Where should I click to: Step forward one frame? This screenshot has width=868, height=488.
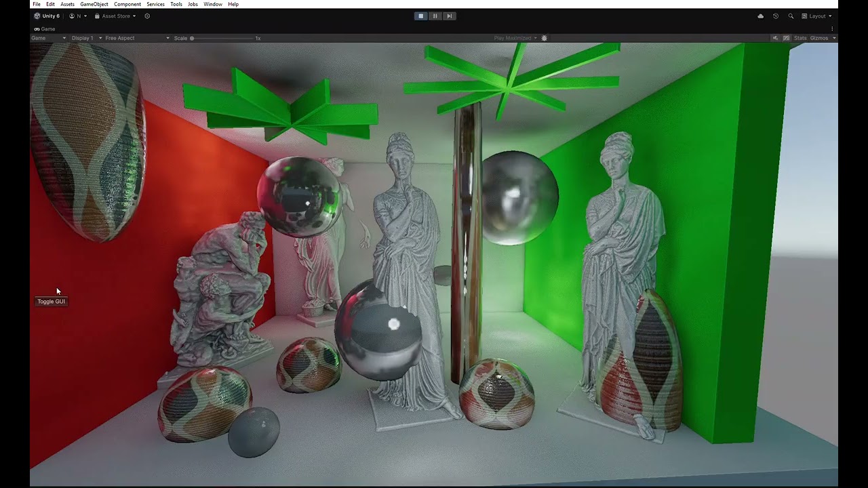[449, 16]
